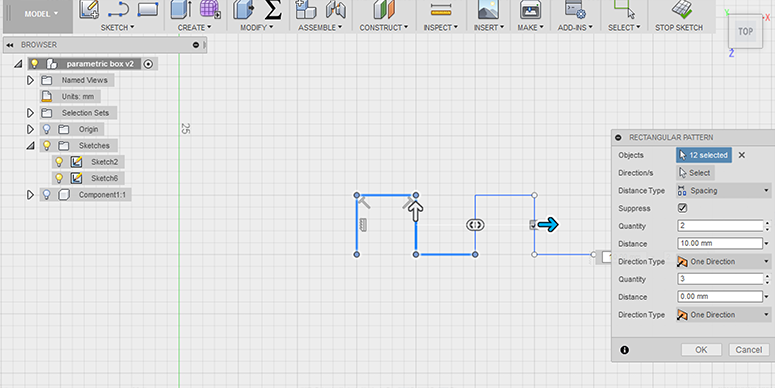
Task: Toggle visibility of parametric box v2
Action: coord(34,64)
